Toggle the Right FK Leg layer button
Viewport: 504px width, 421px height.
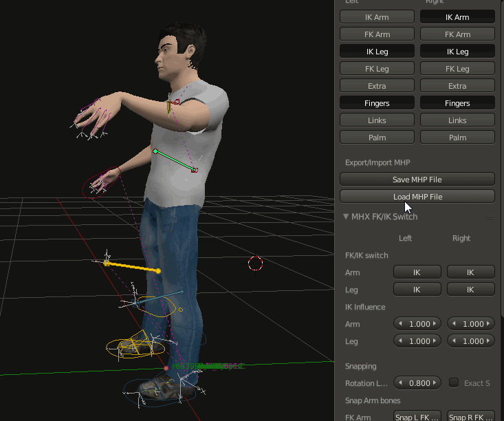point(457,69)
